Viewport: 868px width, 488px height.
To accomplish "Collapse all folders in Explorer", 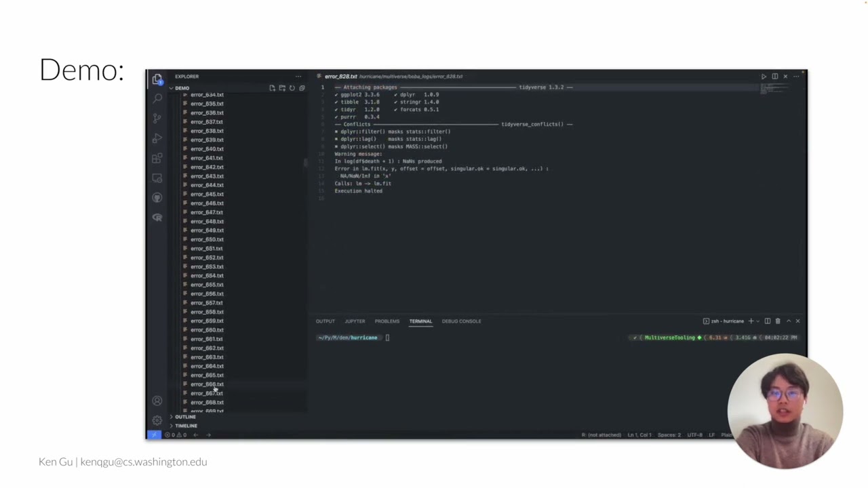I will point(302,88).
